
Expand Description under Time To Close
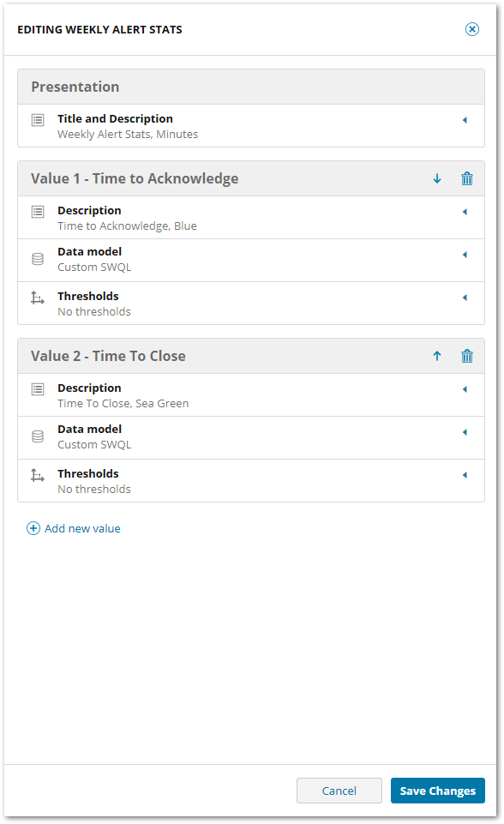coord(465,389)
